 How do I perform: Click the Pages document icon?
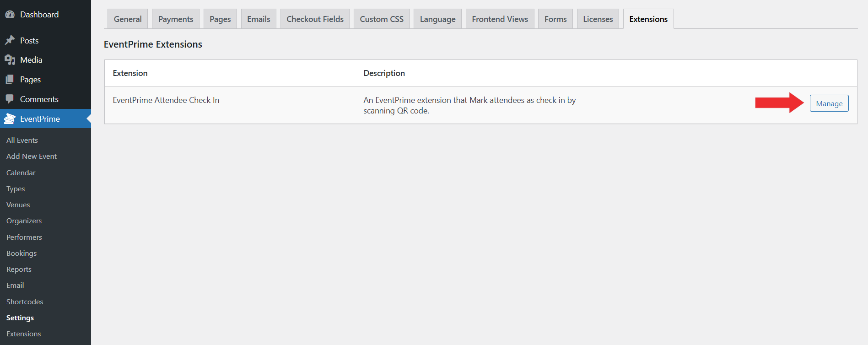(x=10, y=80)
